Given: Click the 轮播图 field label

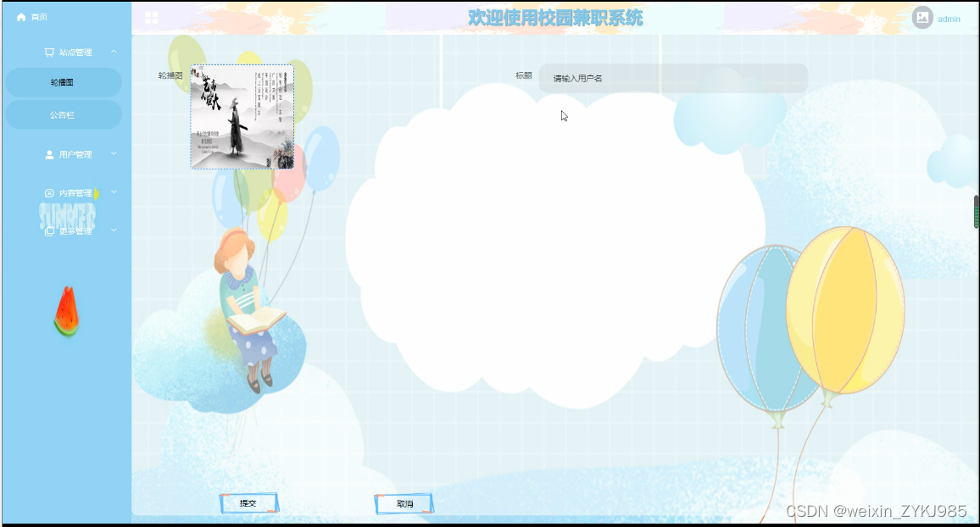Looking at the screenshot, I should tap(170, 75).
